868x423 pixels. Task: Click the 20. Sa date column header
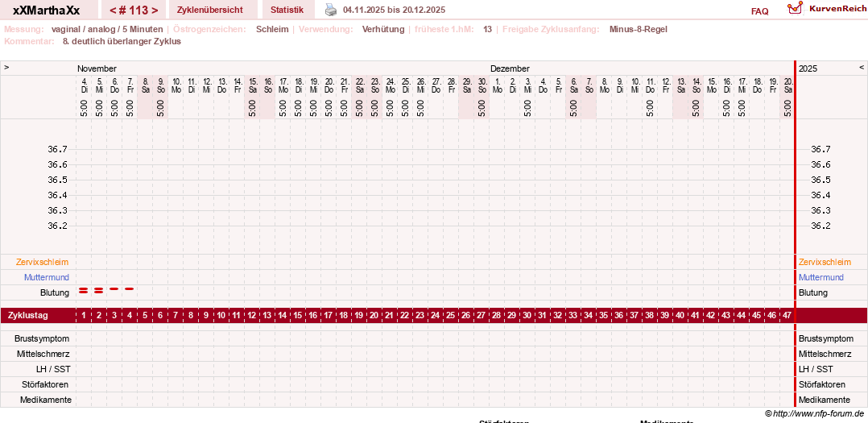pyautogui.click(x=787, y=85)
